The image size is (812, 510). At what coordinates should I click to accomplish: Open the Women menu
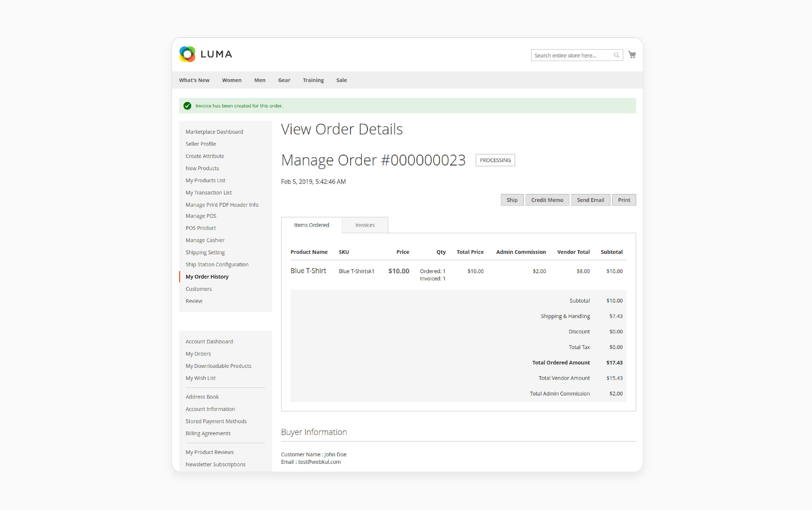(232, 80)
